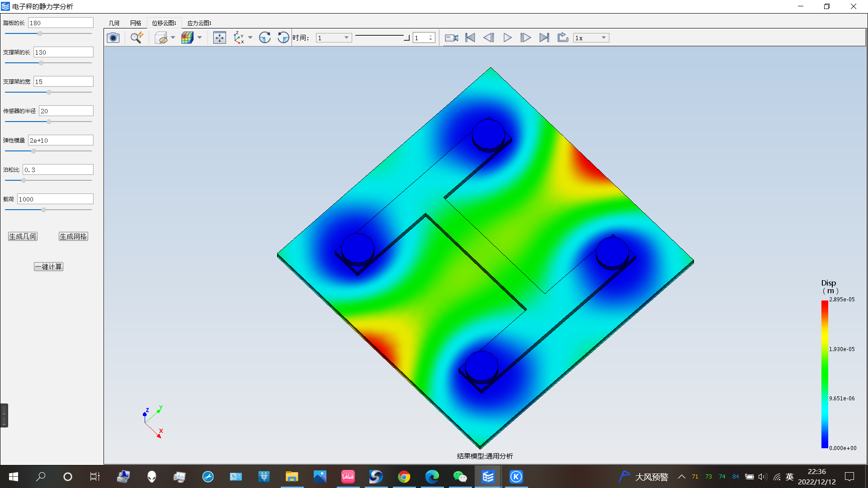Select the 位移云图1 tab

(164, 23)
